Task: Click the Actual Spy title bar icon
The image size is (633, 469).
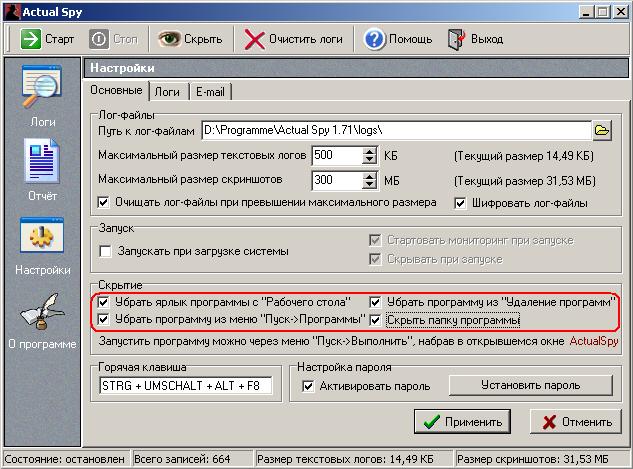Action: click(11, 11)
